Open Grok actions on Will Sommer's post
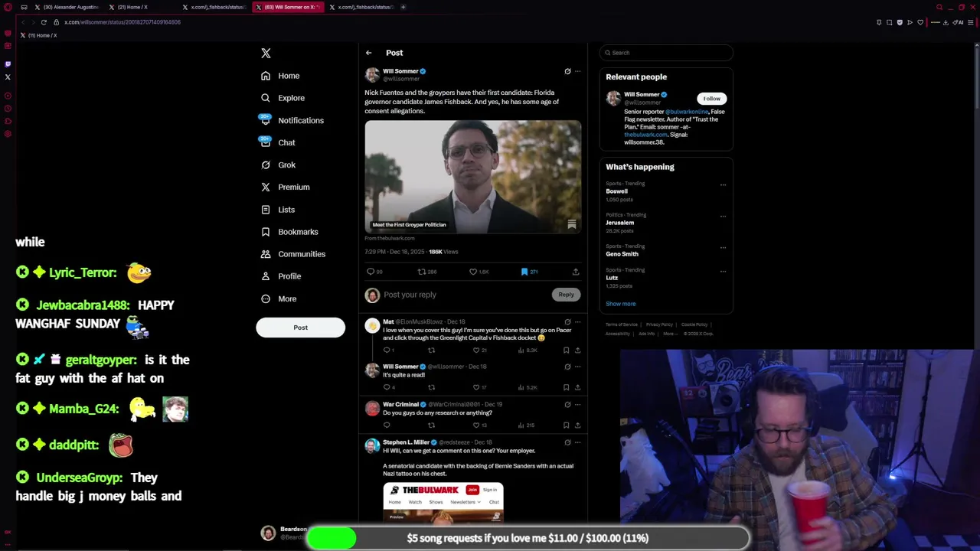Screen dimensions: 980x551 [567, 71]
